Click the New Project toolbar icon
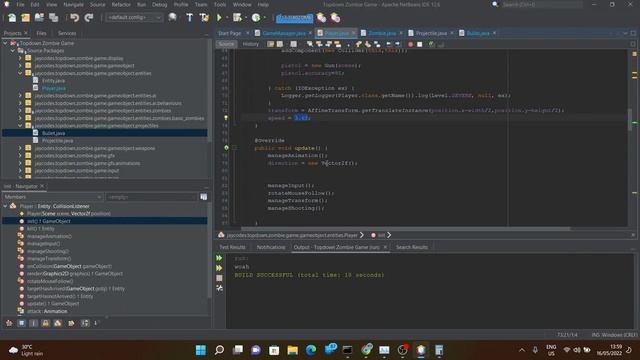The width and height of the screenshot is (640, 360). pos(25,18)
